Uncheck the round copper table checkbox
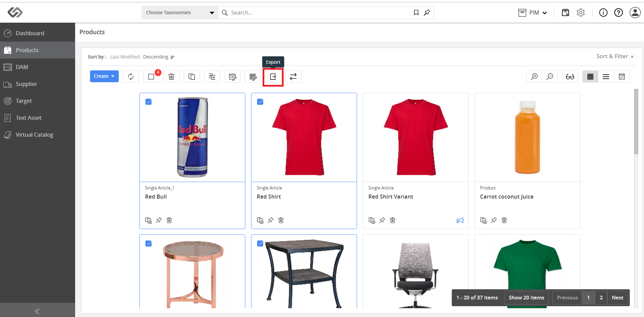Viewport: 644px width, 317px height. [149, 244]
